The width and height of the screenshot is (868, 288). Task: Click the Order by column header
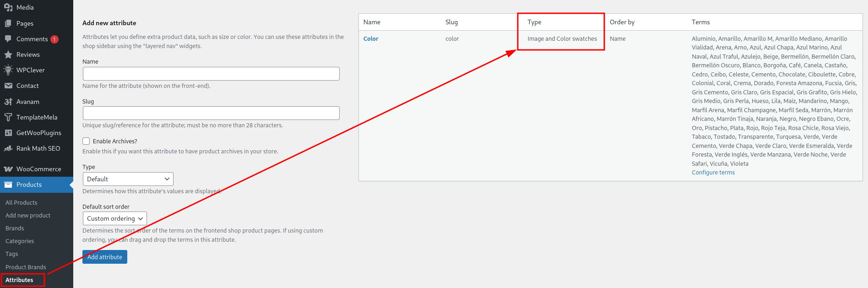[x=622, y=22]
